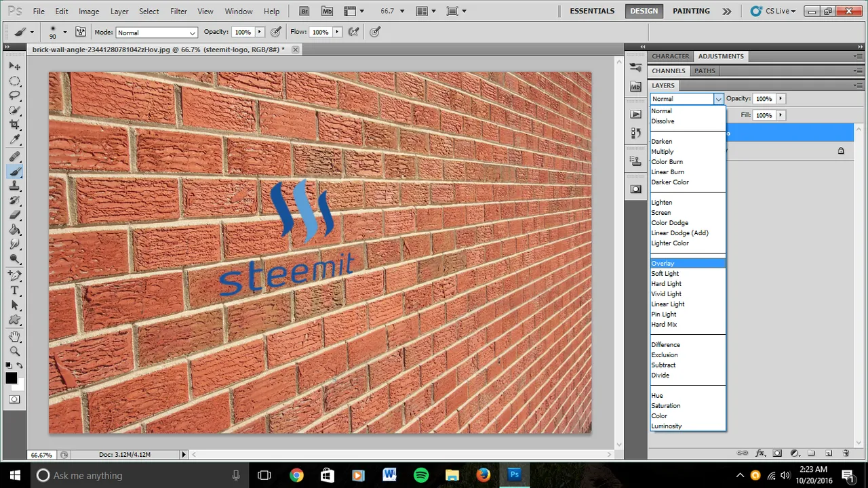The width and height of the screenshot is (868, 488).
Task: Select the Burn tool
Action: click(15, 260)
